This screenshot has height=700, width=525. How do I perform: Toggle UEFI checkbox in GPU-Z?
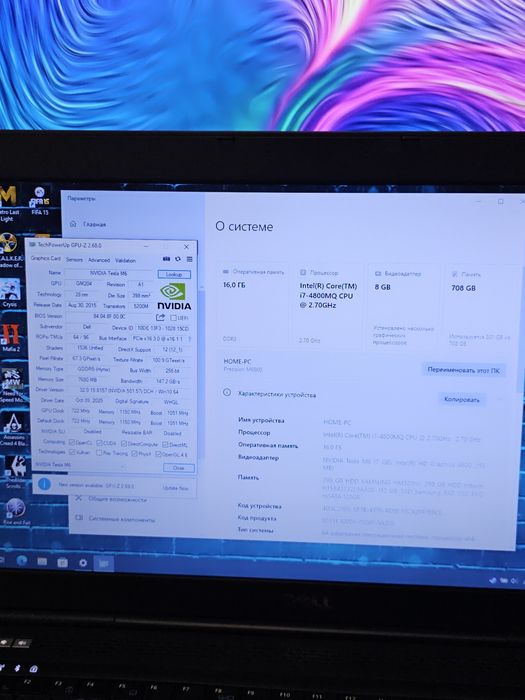(x=173, y=318)
